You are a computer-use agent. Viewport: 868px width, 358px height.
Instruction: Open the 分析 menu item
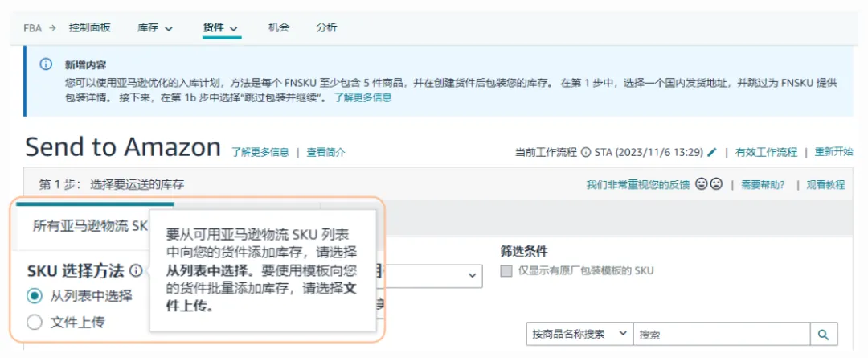tap(326, 27)
